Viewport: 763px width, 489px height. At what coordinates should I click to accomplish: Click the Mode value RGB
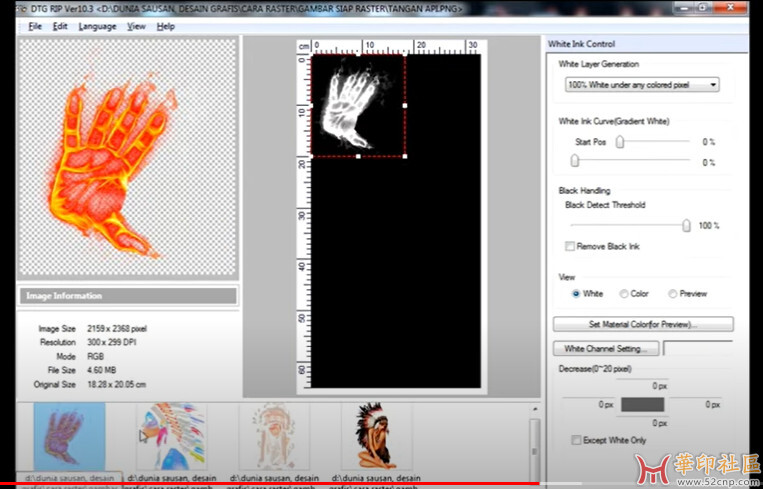click(x=95, y=356)
